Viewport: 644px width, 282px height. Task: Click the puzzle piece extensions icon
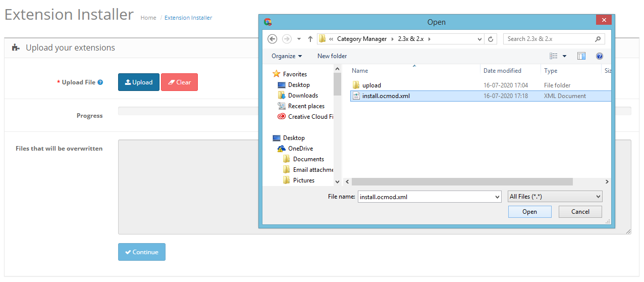click(16, 48)
